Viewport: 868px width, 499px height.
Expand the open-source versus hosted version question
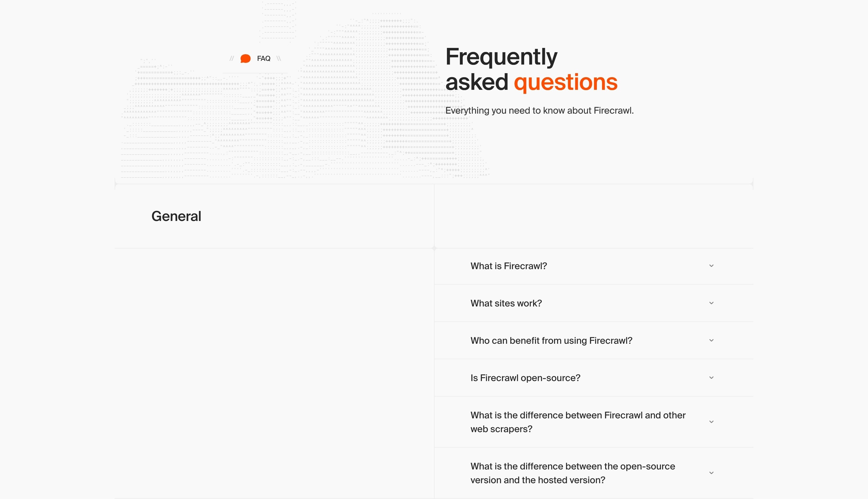tap(711, 472)
